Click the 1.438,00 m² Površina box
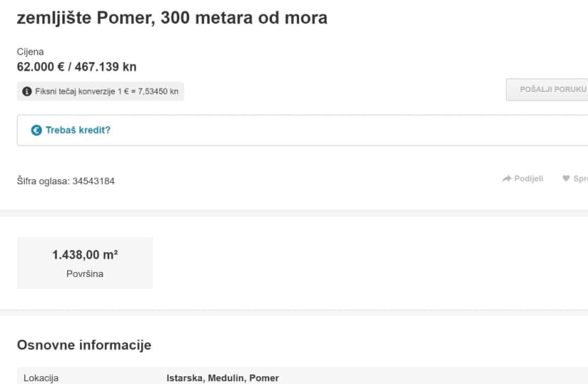This screenshot has height=384, width=588. 85,263
